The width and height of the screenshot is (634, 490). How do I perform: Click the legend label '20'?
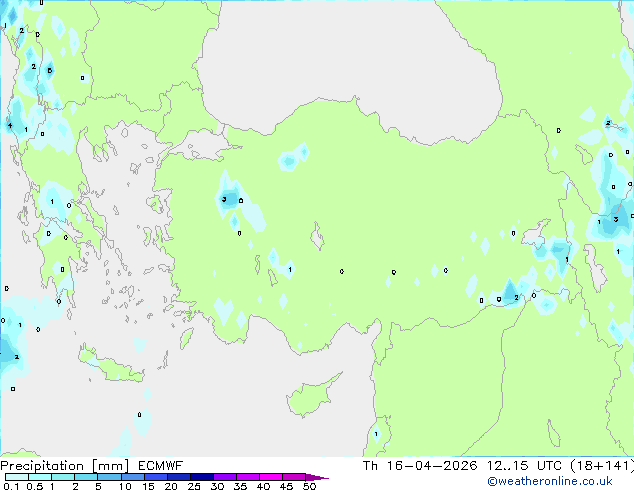(x=171, y=486)
